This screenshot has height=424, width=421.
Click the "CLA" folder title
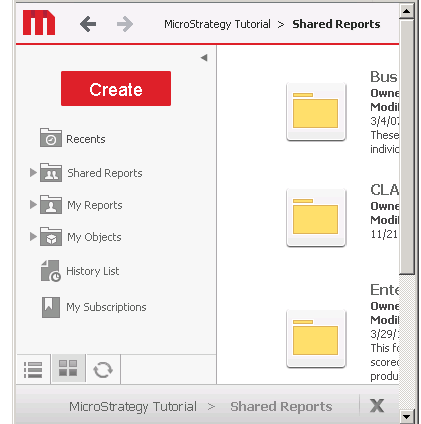click(x=384, y=190)
